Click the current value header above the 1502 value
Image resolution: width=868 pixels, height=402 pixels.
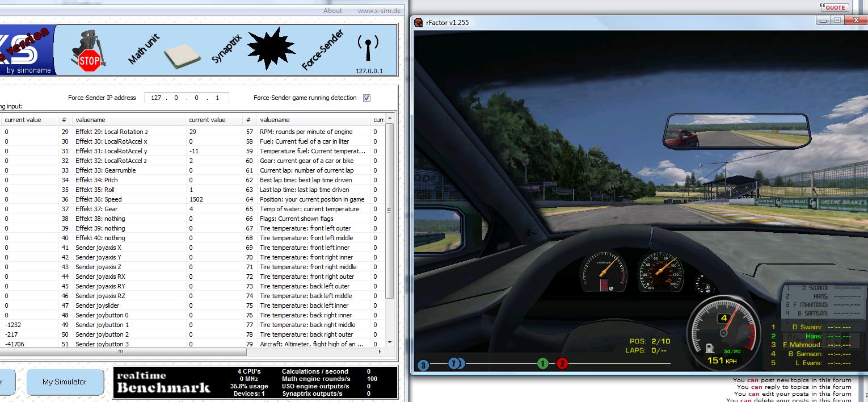coord(214,120)
